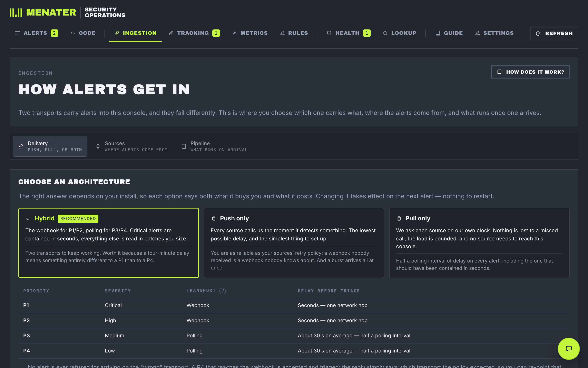
Task: Open the Health tab
Action: [x=349, y=33]
